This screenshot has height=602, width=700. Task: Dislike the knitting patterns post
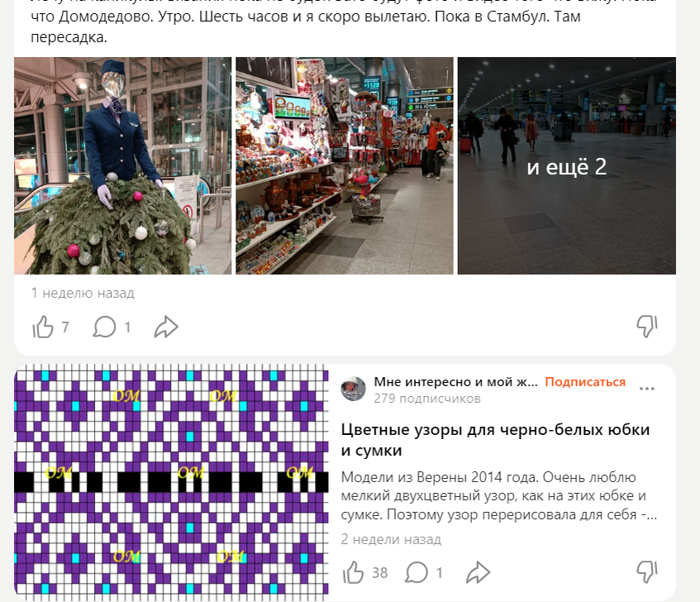[x=647, y=572]
